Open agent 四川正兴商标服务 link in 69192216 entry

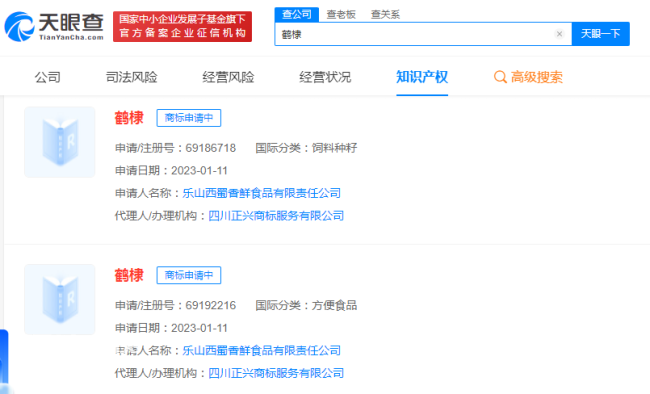[276, 373]
